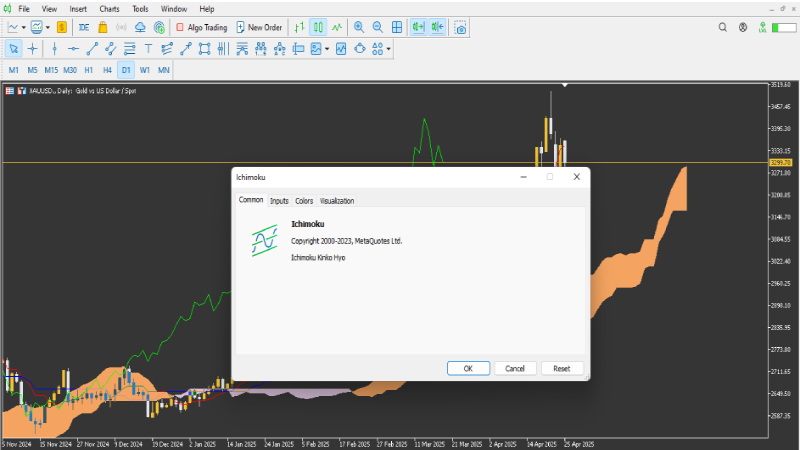
Task: Switch to the Inputs tab
Action: [279, 201]
